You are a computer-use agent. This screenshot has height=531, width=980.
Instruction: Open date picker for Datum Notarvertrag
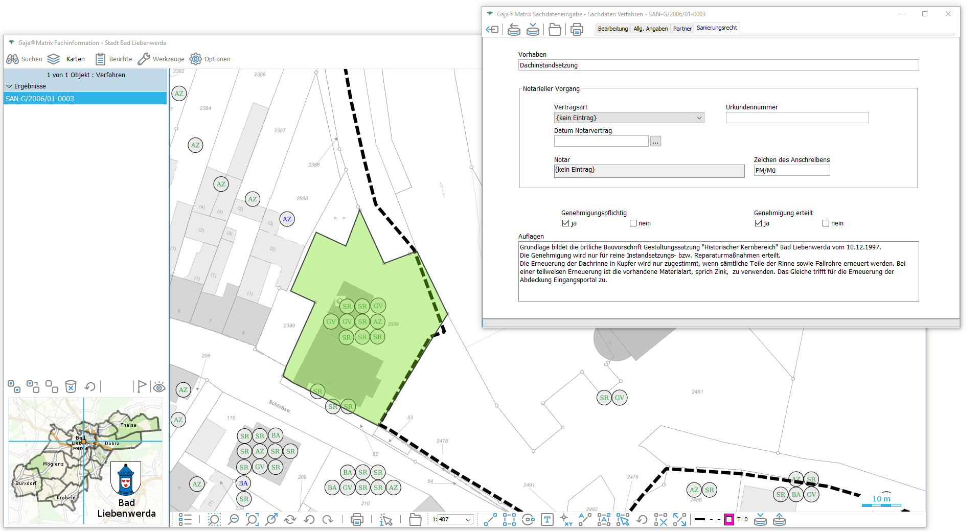655,142
